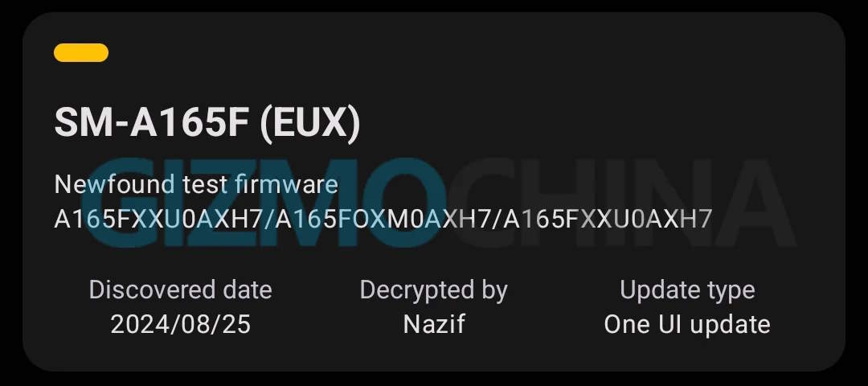Click the Update type label
The width and height of the screenshot is (868, 386).
click(x=687, y=291)
